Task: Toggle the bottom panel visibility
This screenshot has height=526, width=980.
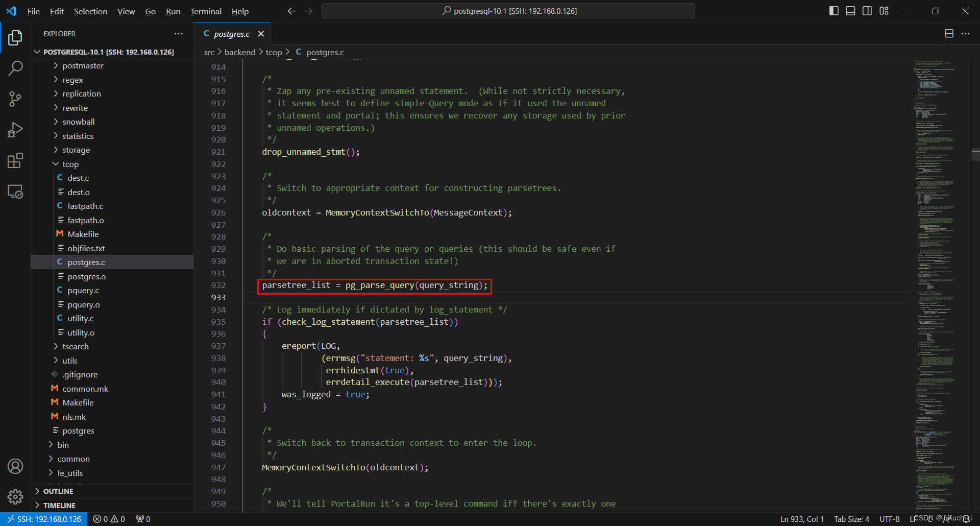Action: 850,11
